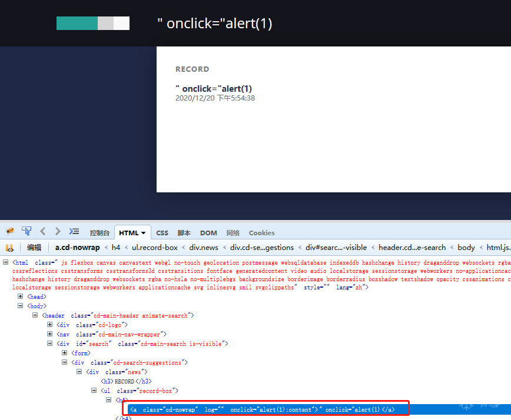Collapse the body node
Screen dimensions: 511x420
click(20, 306)
